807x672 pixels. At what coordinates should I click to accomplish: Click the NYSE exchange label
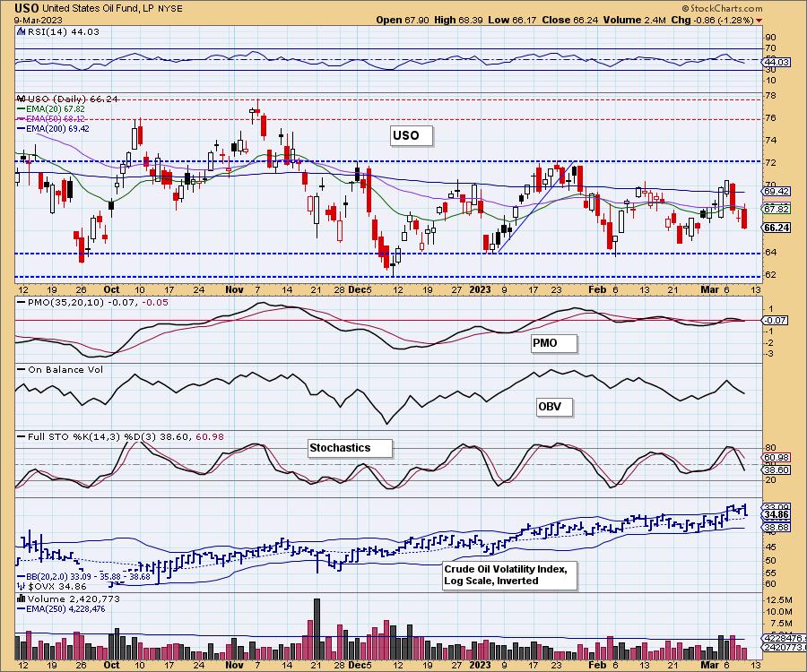(x=169, y=9)
